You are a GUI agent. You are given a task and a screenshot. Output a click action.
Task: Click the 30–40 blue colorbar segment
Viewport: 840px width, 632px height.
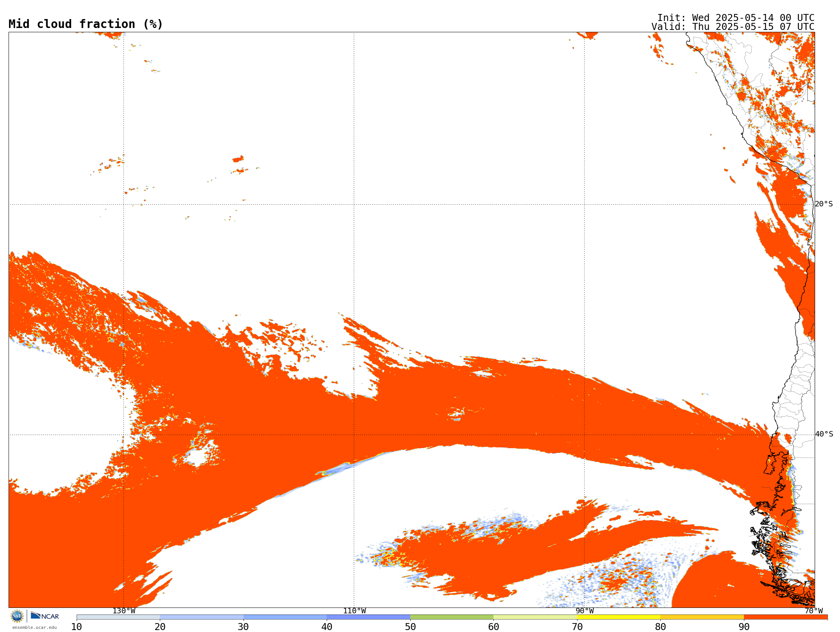point(285,617)
